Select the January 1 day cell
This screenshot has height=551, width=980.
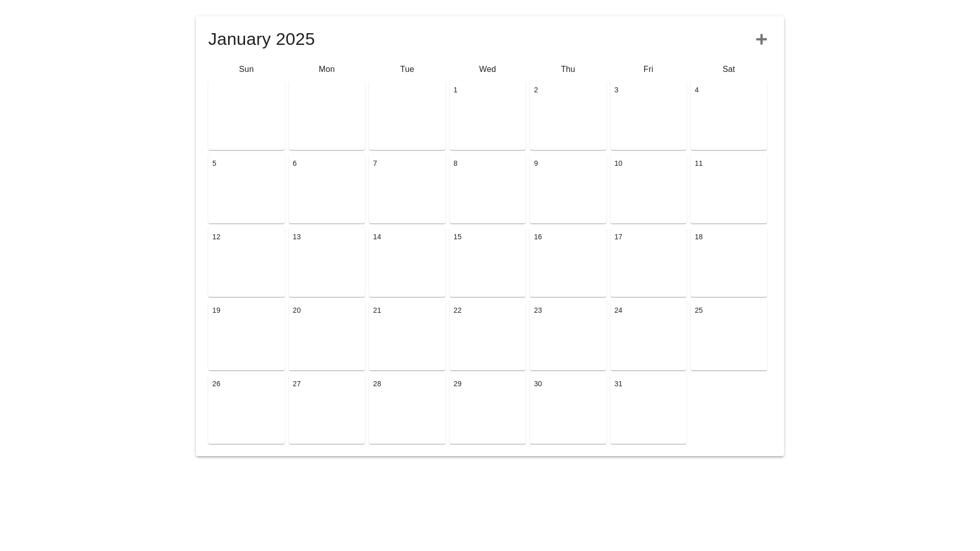click(x=487, y=115)
